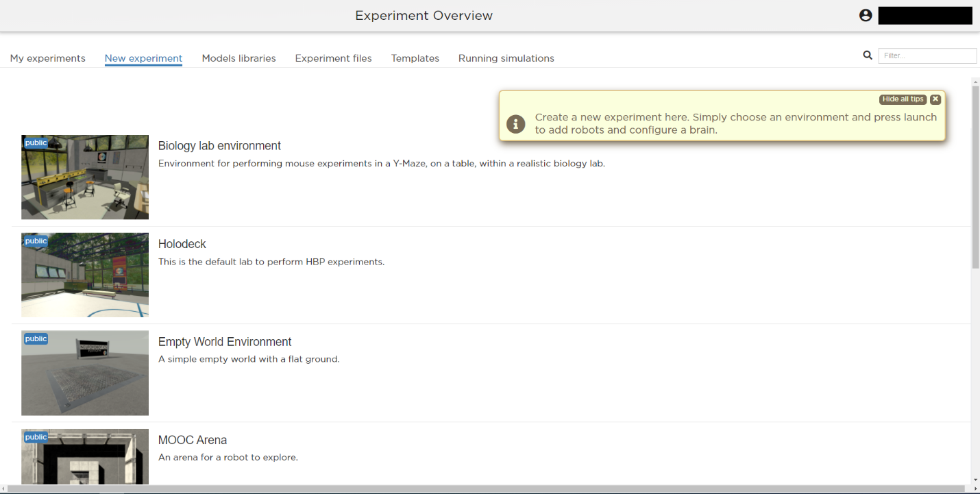
Task: Click 'An arena for a robot' description
Action: click(x=228, y=457)
